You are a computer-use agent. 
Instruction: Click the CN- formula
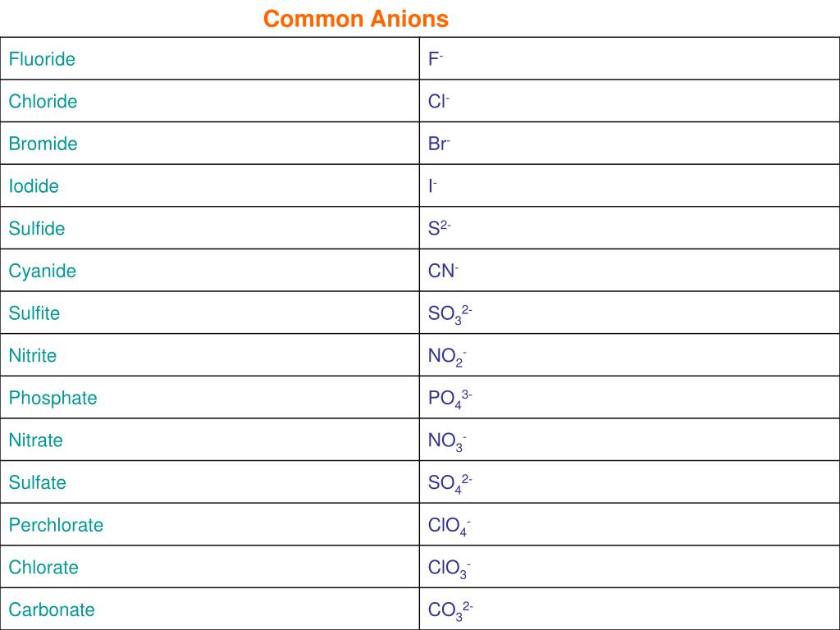pyautogui.click(x=444, y=270)
